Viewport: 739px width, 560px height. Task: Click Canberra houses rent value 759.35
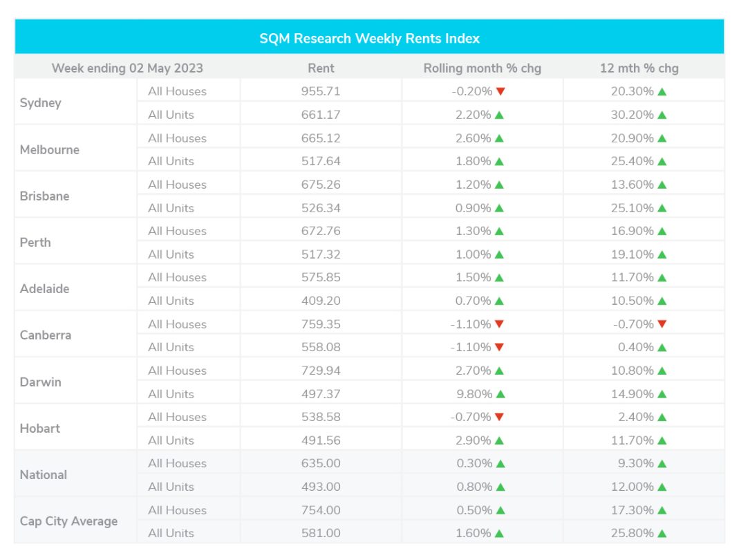321,324
